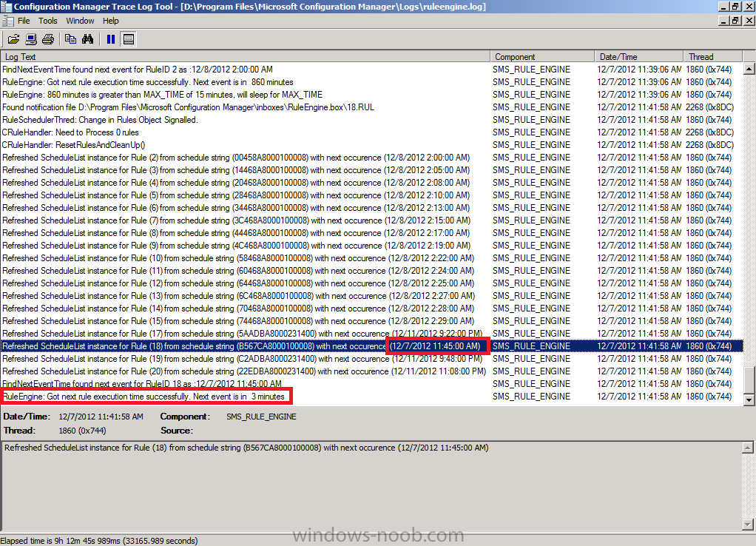The image size is (756, 546).
Task: Click the Date/Time value in details pane
Action: coord(101,417)
